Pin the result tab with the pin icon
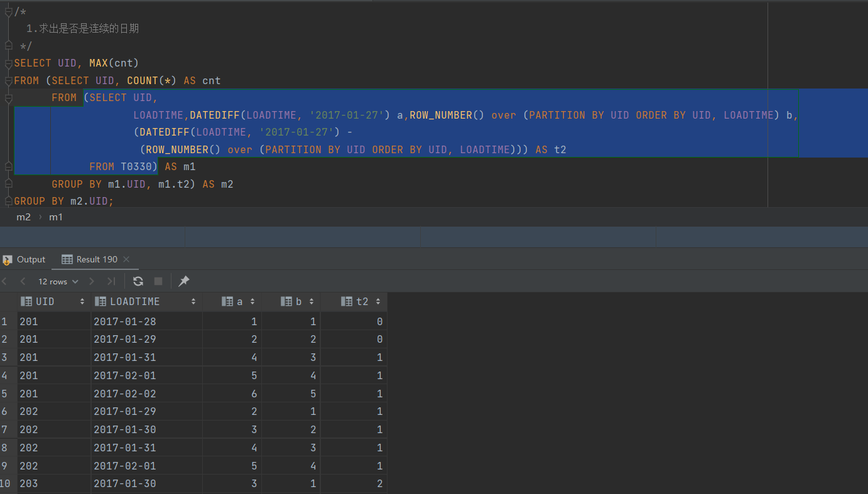This screenshot has width=868, height=494. (184, 281)
